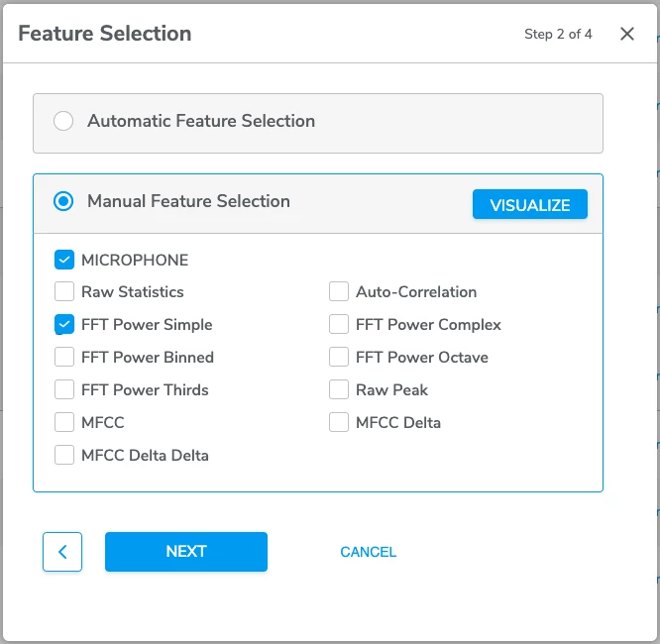Go back using the left chevron button
Image resolution: width=660 pixels, height=644 pixels.
pyautogui.click(x=62, y=552)
